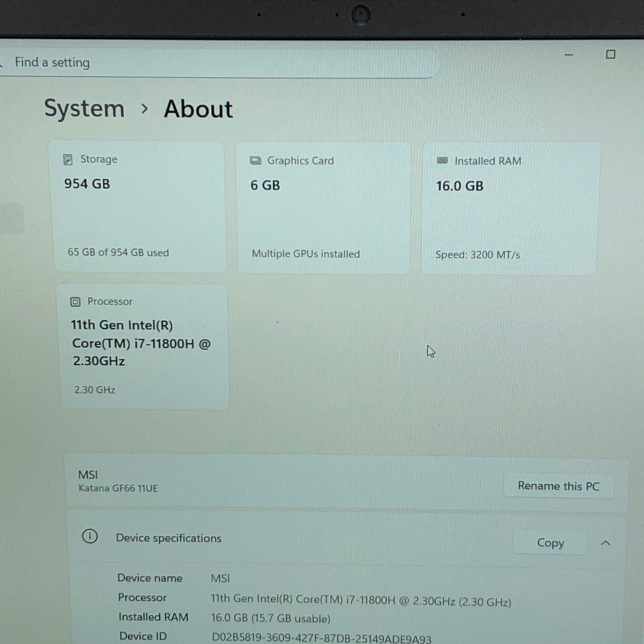Select the i7-11800H Processor tile
Viewport: 644px width, 644px height.
(x=143, y=347)
